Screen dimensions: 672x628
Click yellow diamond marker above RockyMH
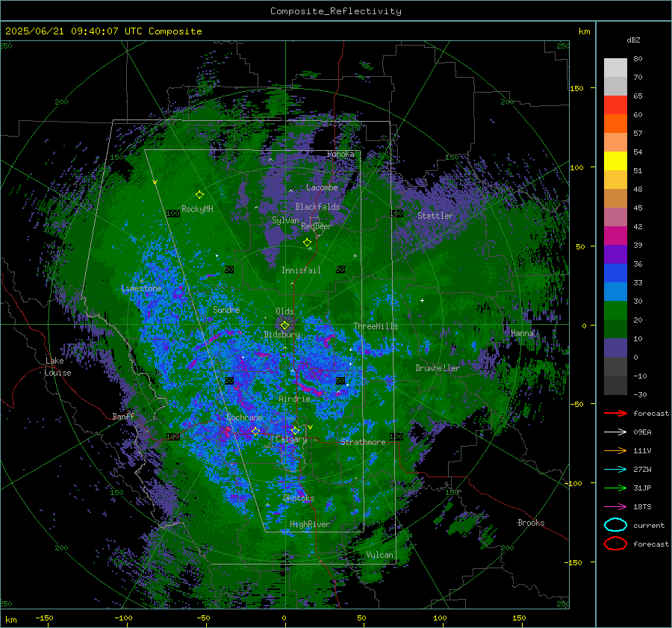tap(199, 195)
